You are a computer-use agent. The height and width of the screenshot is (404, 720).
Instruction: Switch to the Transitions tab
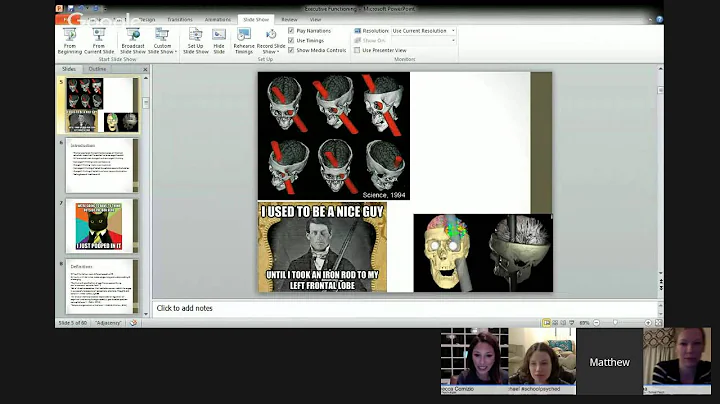coord(180,20)
